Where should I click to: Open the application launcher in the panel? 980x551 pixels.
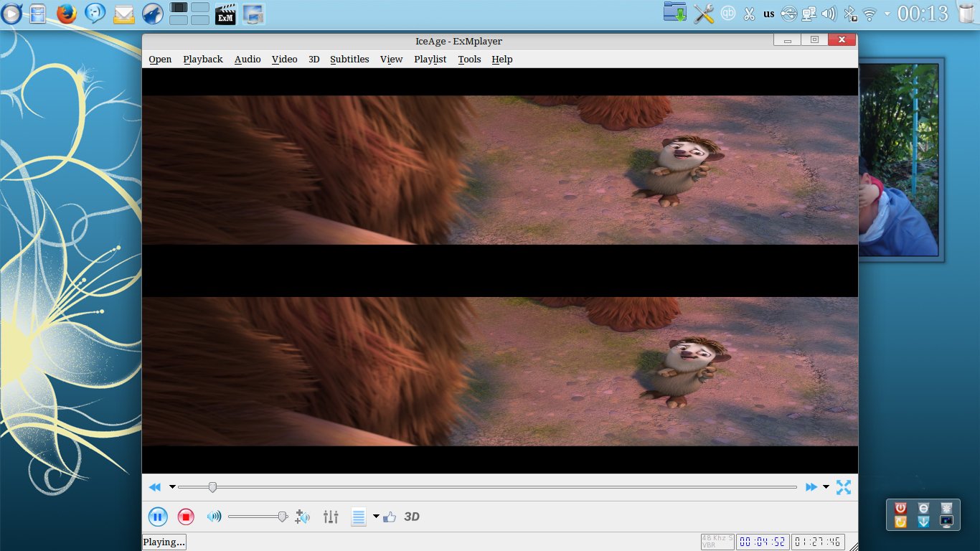[x=11, y=13]
